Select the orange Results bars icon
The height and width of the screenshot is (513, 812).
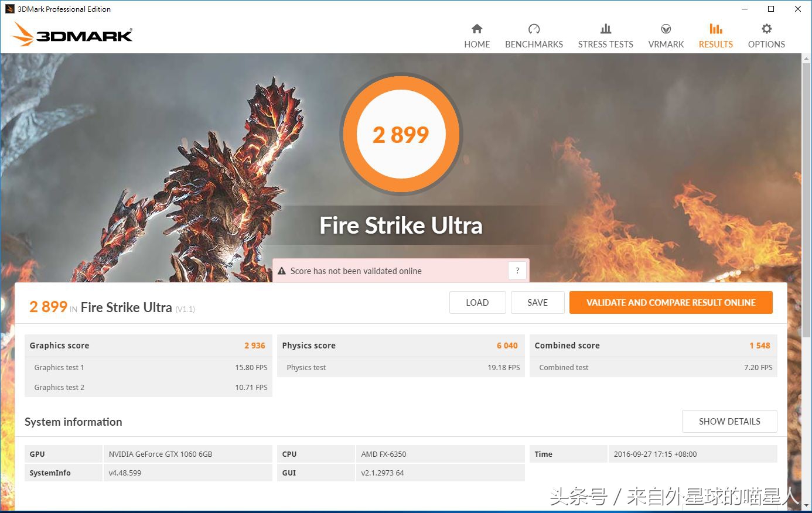(x=715, y=28)
